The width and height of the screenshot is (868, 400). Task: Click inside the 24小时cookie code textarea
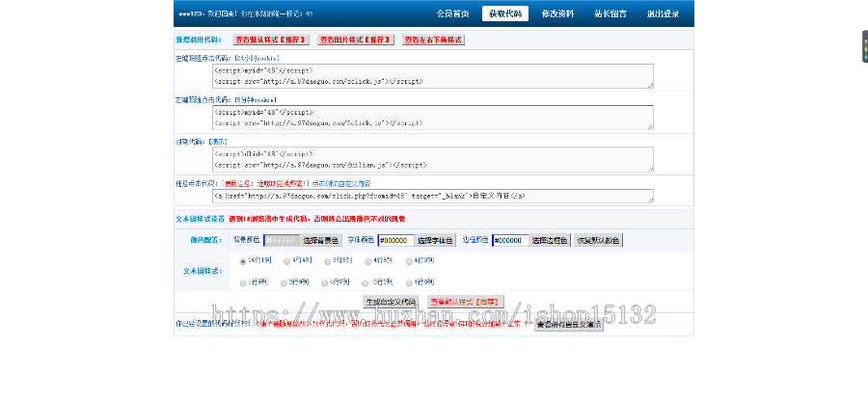433,76
